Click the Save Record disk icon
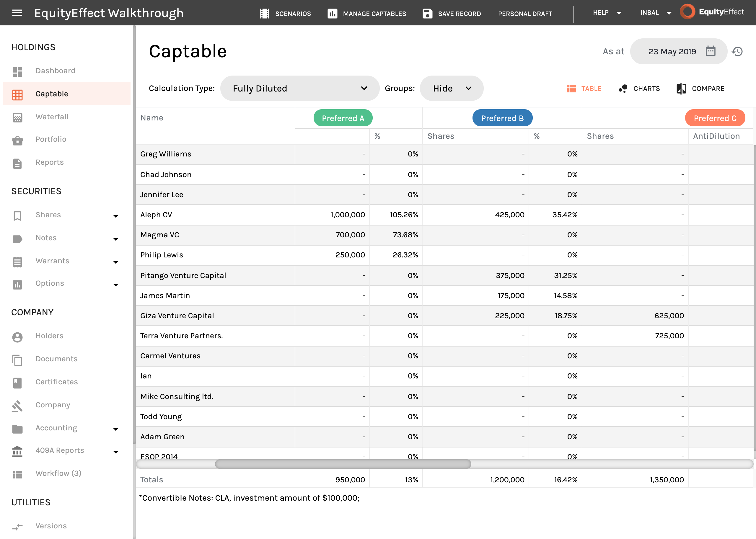 [427, 13]
